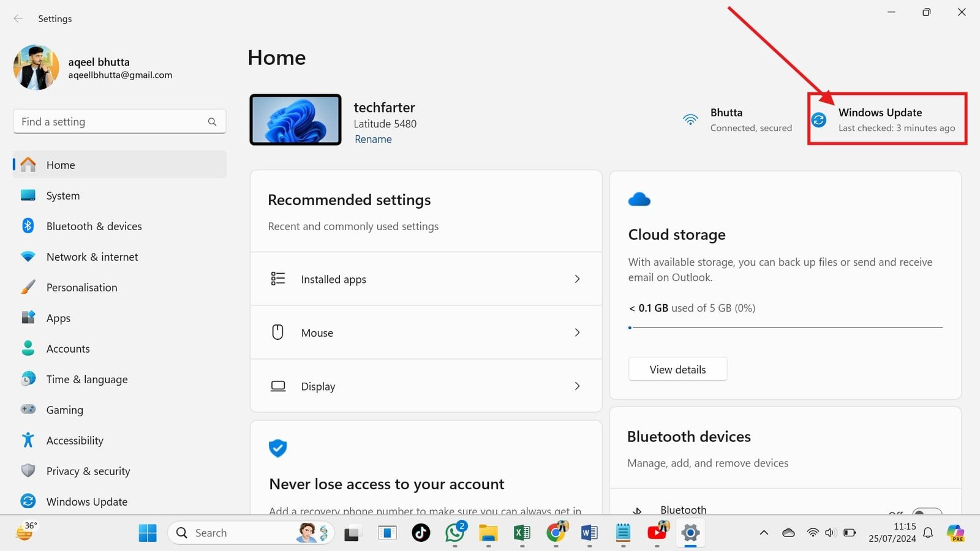Click the Rename link under techfarter
The height and width of the screenshot is (551, 980).
click(x=373, y=139)
